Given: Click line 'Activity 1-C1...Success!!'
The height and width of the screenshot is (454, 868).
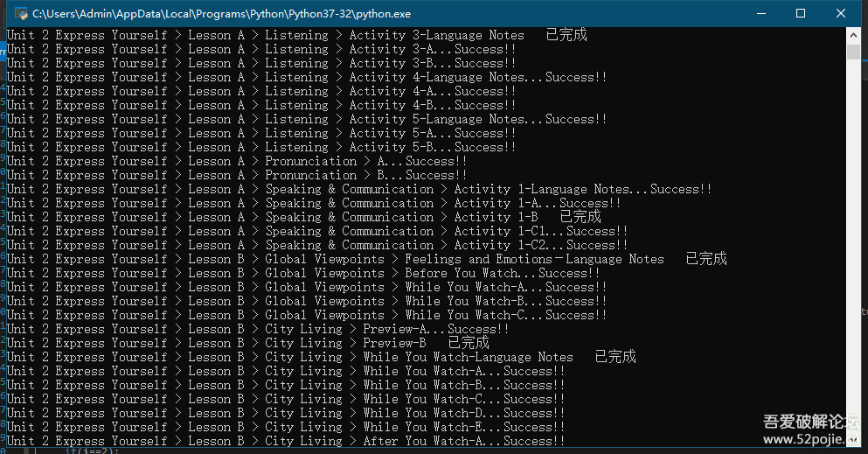Looking at the screenshot, I should pyautogui.click(x=317, y=231).
